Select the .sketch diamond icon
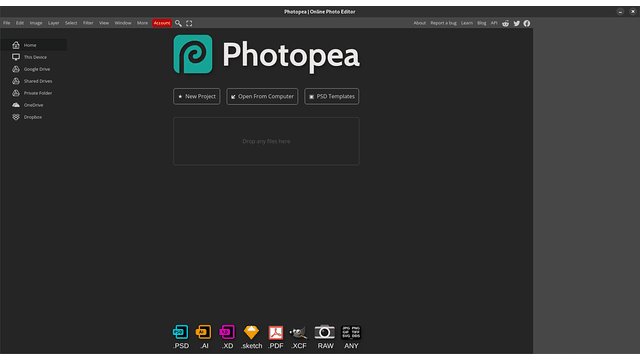The width and height of the screenshot is (640, 360). pos(251,332)
